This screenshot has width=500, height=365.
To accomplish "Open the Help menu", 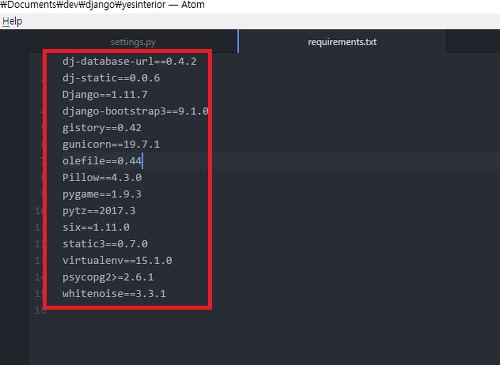I will (x=12, y=21).
